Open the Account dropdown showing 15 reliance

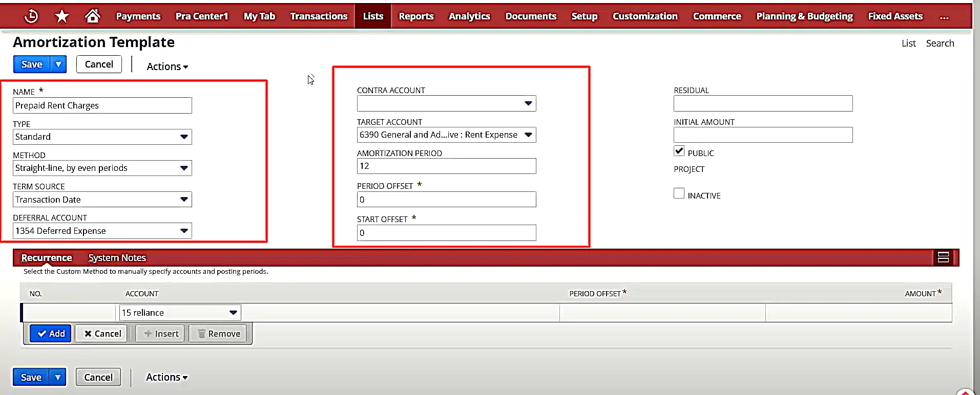(180, 313)
